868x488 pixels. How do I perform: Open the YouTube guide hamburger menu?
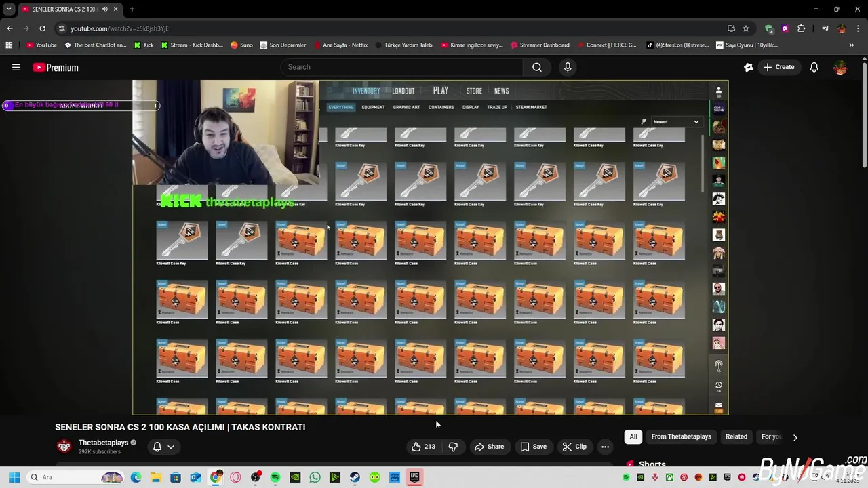[16, 67]
